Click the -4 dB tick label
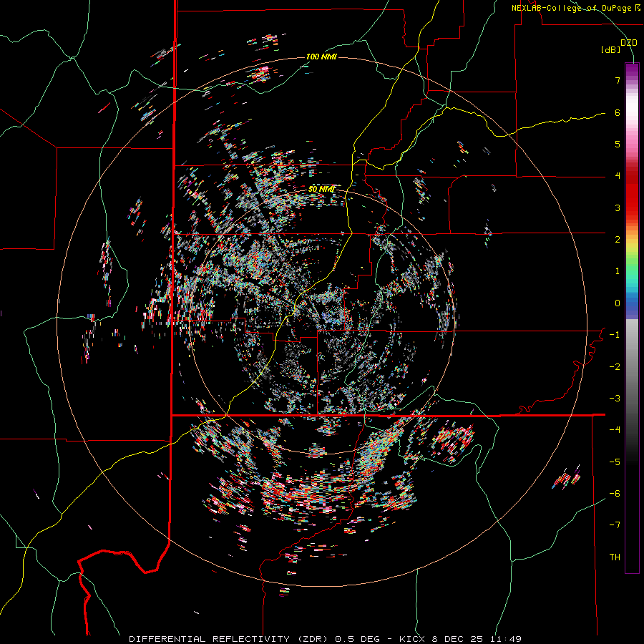644x644 pixels. click(615, 430)
